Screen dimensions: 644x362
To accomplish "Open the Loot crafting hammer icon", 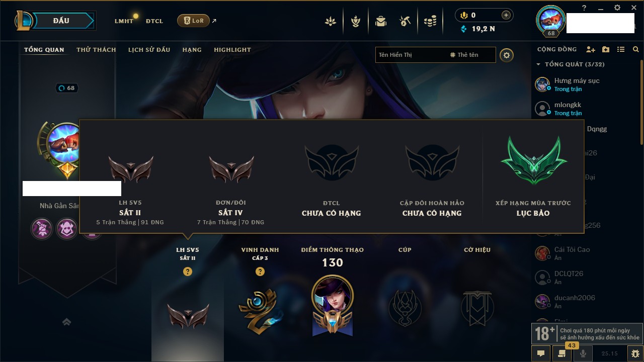I will 405,21.
